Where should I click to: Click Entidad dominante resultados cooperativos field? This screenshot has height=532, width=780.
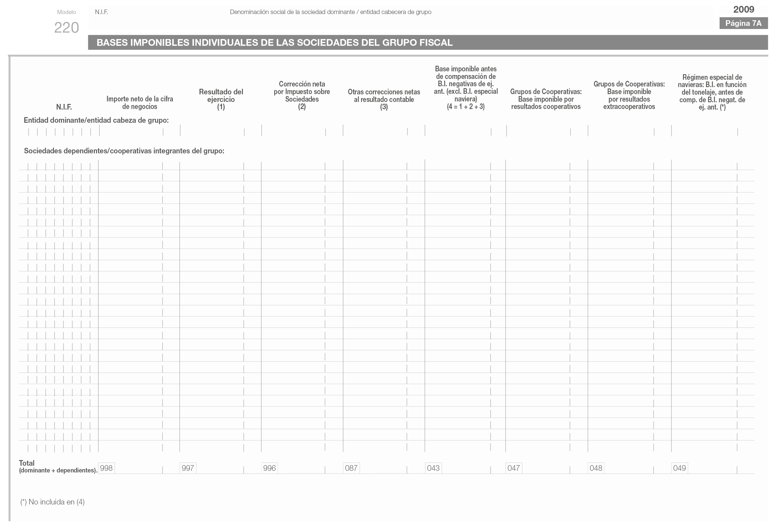547,131
